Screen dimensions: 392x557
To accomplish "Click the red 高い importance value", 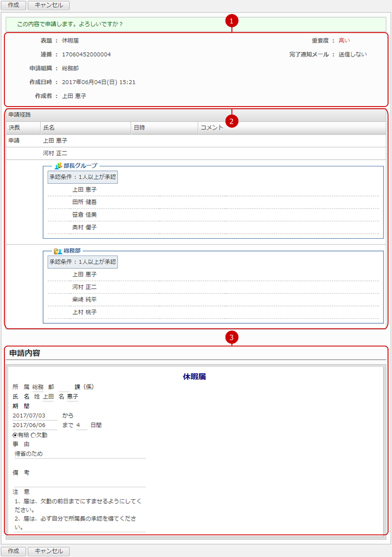I will pyautogui.click(x=344, y=40).
